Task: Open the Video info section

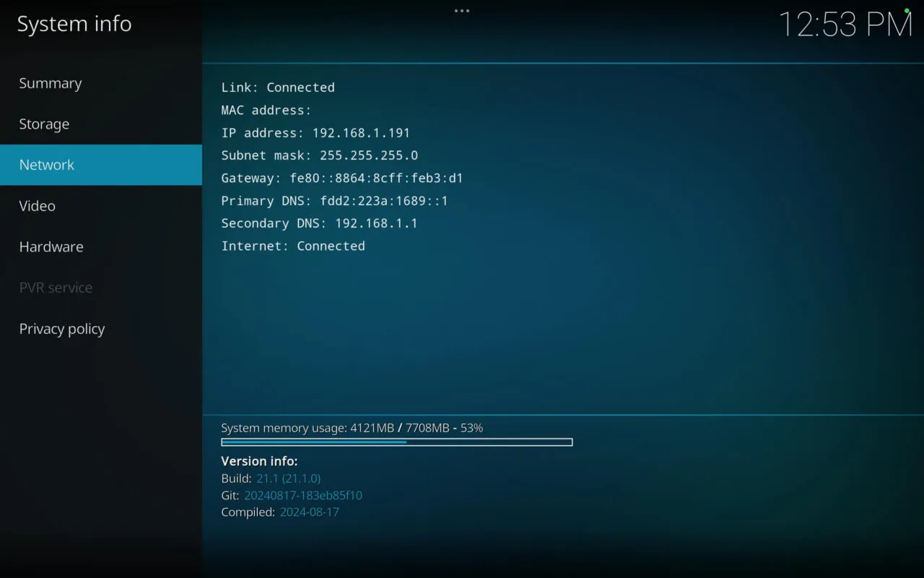Action: pos(37,205)
